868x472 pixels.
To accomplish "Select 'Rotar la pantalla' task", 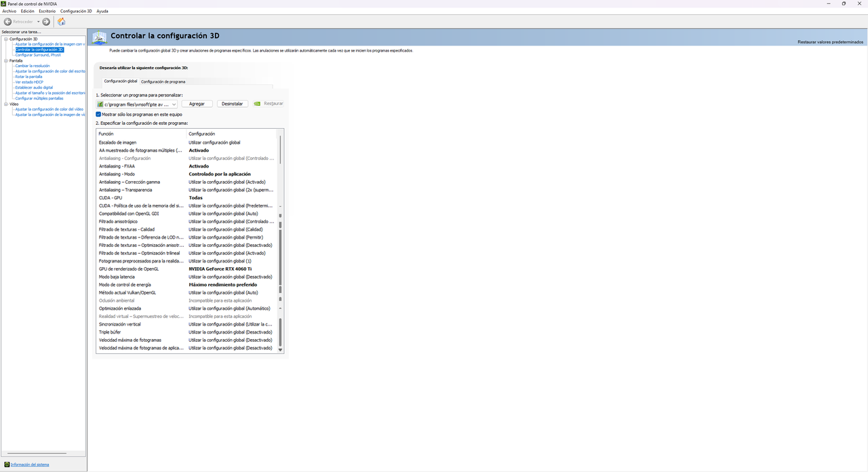I will pyautogui.click(x=28, y=77).
